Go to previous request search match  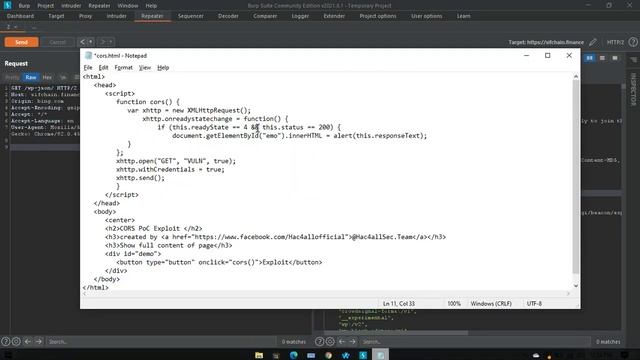tap(28, 342)
